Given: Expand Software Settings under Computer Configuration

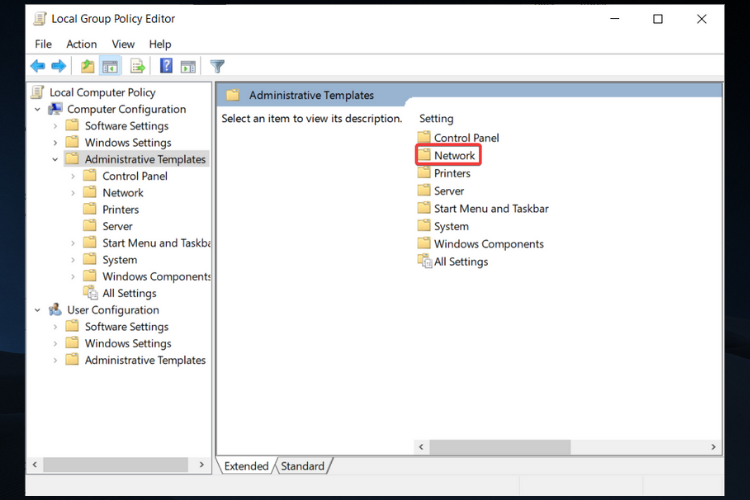Looking at the screenshot, I should coord(55,126).
